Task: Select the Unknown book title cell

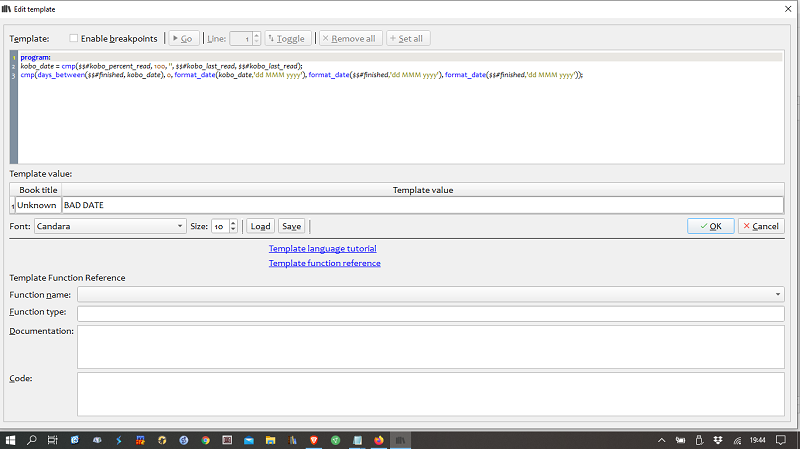Action: (x=37, y=205)
